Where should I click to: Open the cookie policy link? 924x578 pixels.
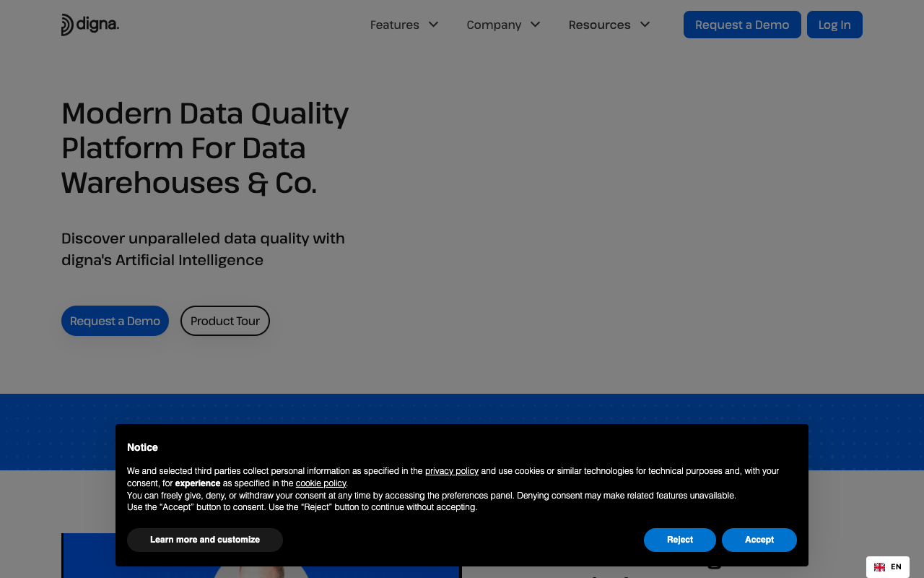(x=321, y=483)
